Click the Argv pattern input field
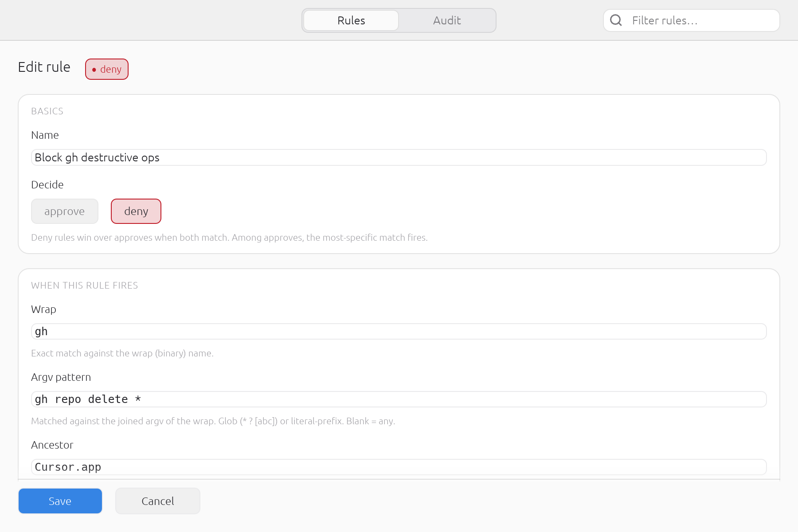798x532 pixels. click(x=399, y=399)
